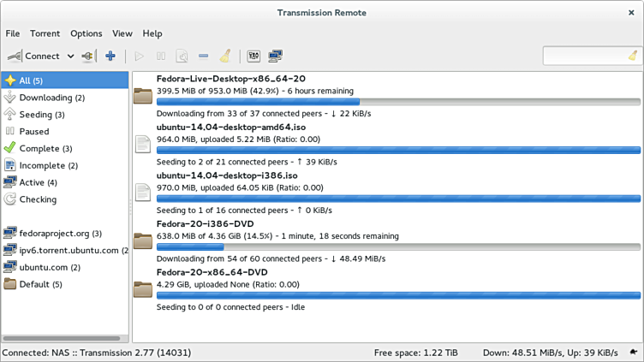Click the torrent search filter field
The image size is (644, 362).
click(x=585, y=56)
